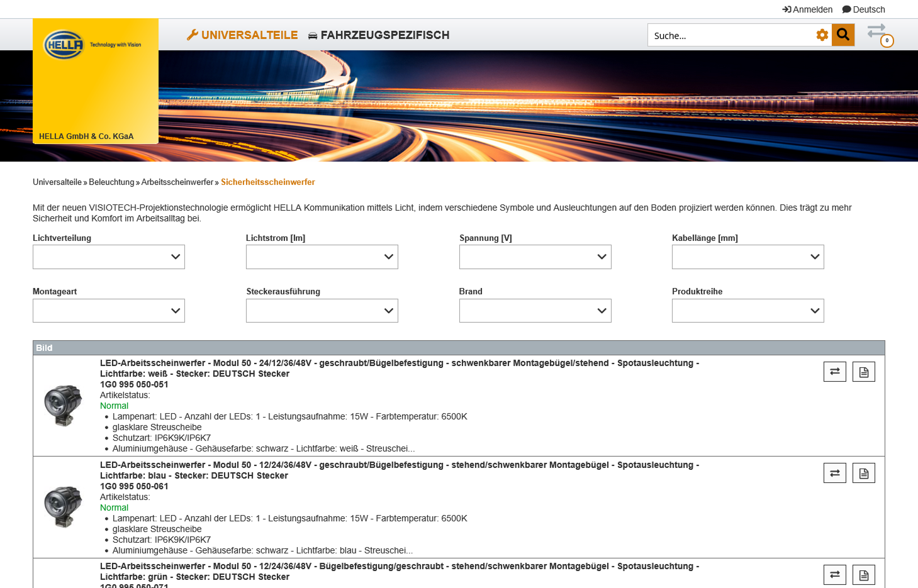This screenshot has height=588, width=918.
Task: Open the Spannung [V] dropdown
Action: (535, 257)
